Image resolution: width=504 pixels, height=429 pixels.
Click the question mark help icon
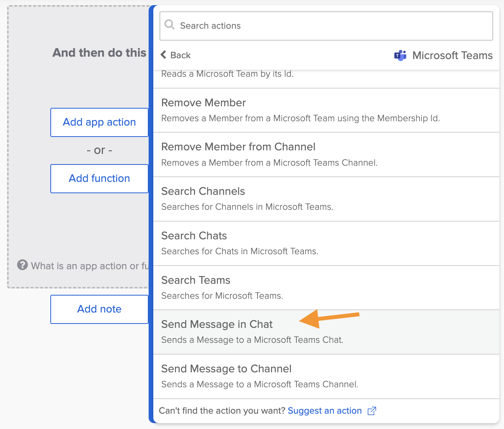(22, 265)
